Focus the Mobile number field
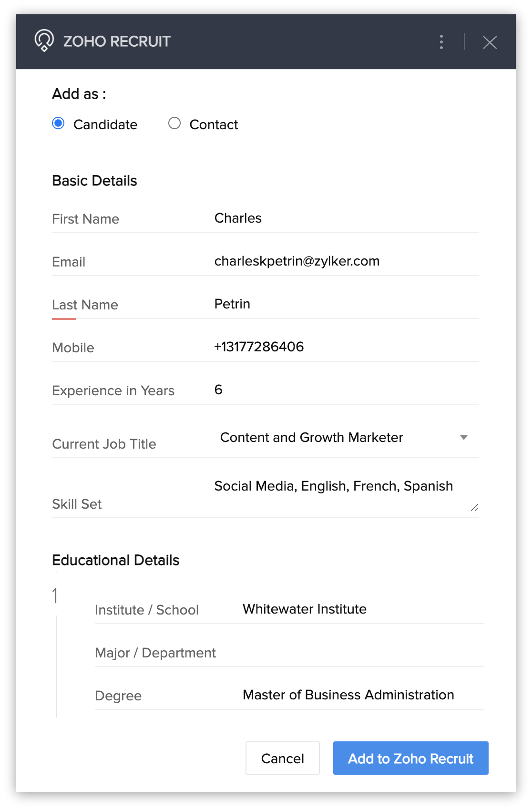The width and height of the screenshot is (532, 810). coord(346,347)
